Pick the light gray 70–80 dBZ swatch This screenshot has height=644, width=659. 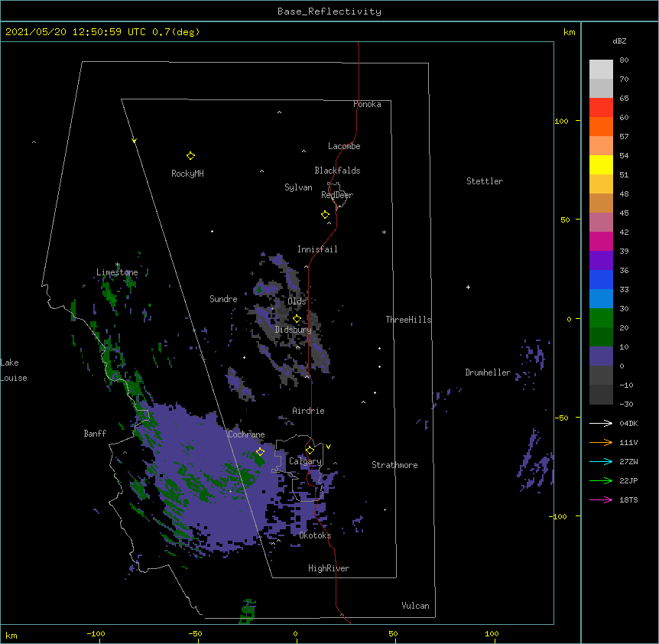point(601,69)
